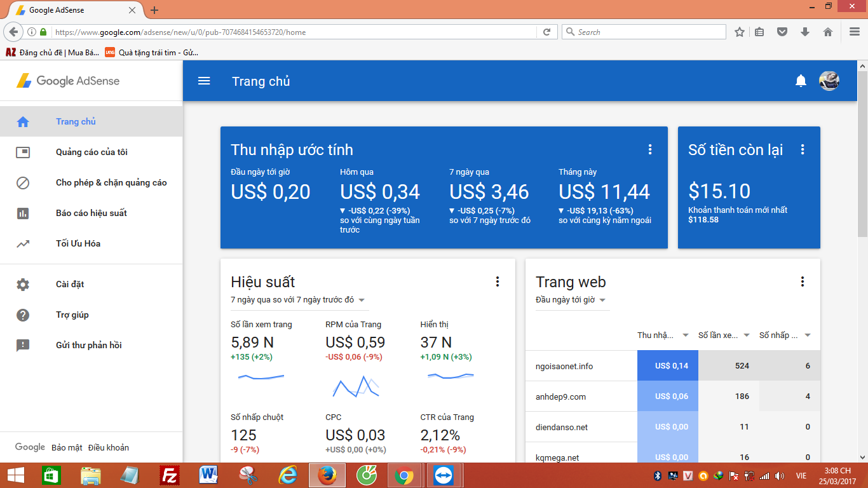Open the three-dot menu on Trang web card
The height and width of the screenshot is (488, 868).
coord(802,281)
